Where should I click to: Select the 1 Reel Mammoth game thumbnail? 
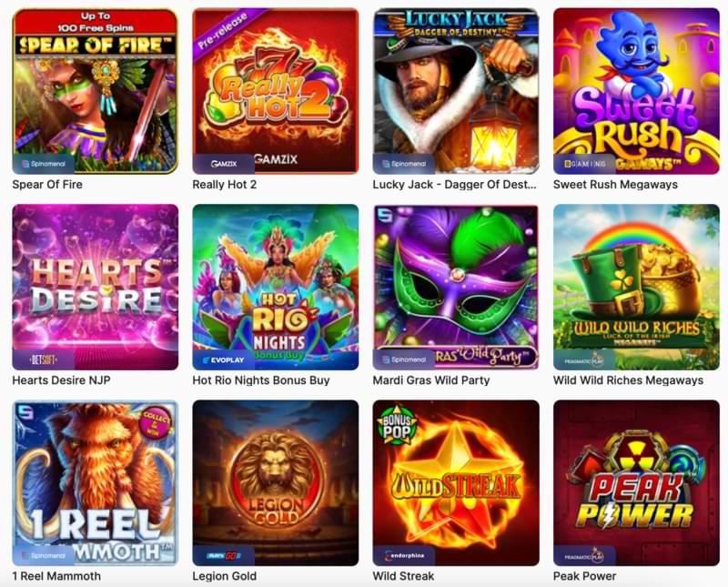(96, 483)
